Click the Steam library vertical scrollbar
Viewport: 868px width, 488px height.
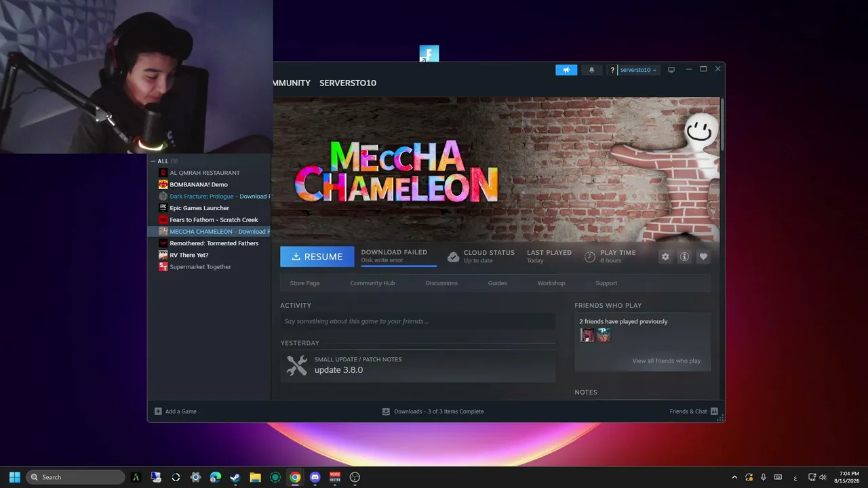click(x=722, y=125)
